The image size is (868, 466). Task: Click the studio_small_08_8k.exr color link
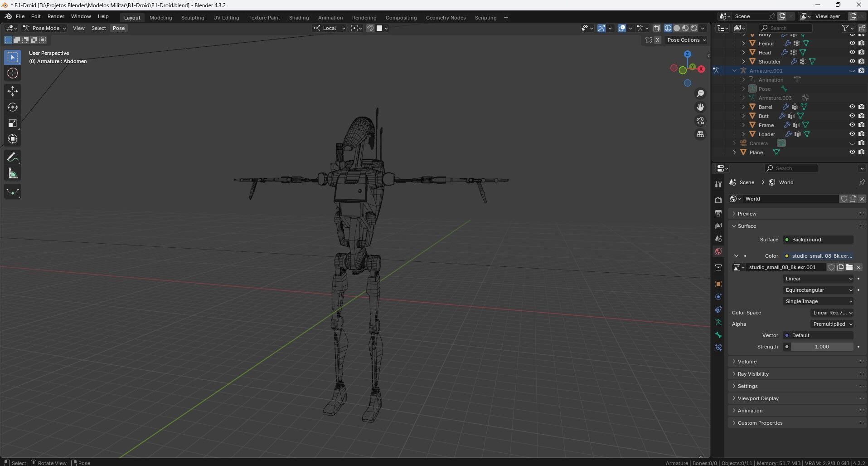[818, 256]
